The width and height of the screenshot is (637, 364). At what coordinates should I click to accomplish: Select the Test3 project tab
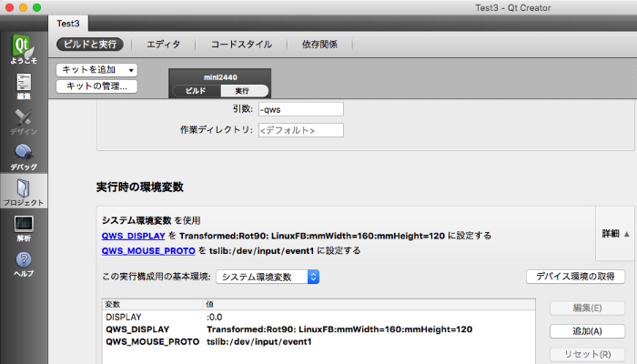68,24
